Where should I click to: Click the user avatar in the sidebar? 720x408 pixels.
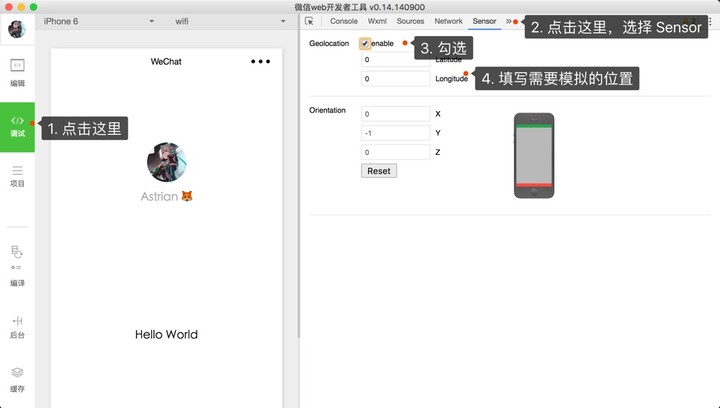pos(17,29)
